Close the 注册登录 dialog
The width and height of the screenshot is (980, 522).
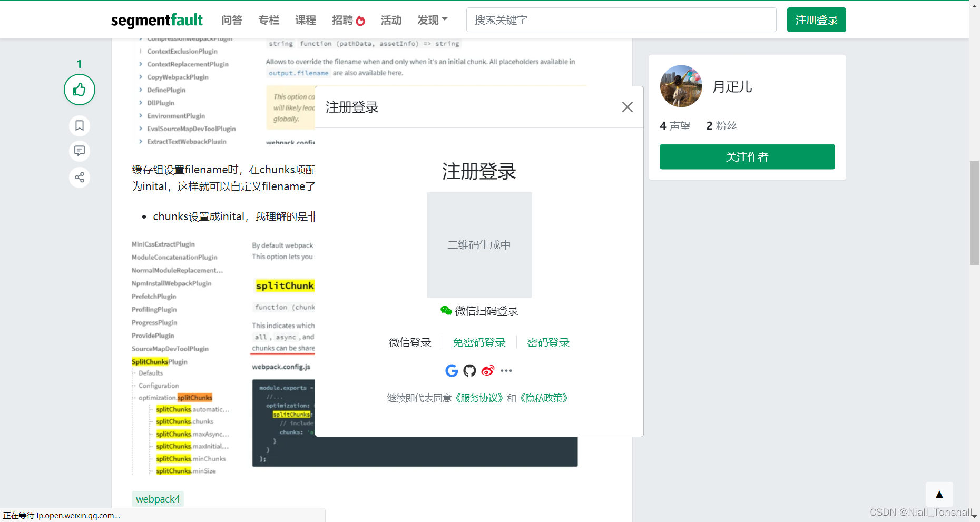pos(627,107)
